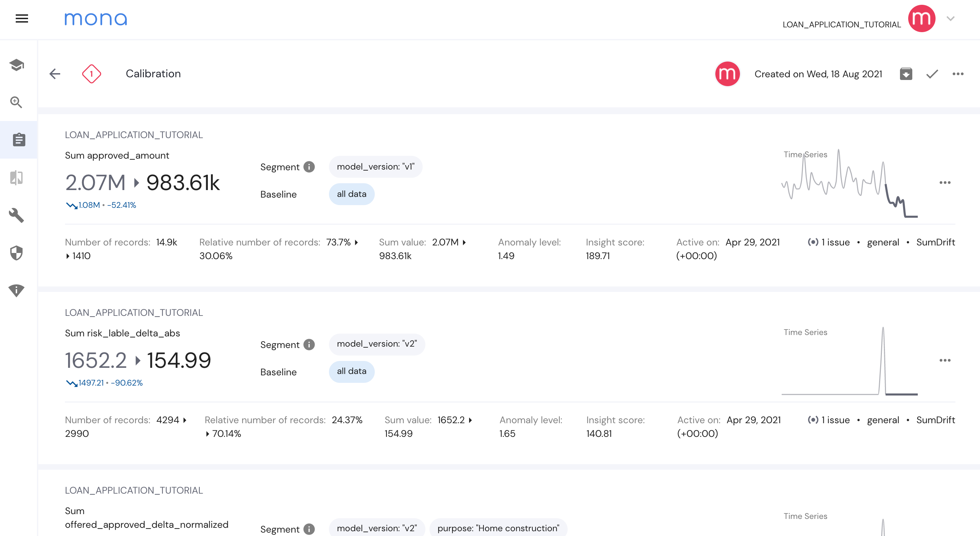The image size is (980, 536).
Task: Click the purpose "Home construction" segment chip
Action: [x=498, y=528]
